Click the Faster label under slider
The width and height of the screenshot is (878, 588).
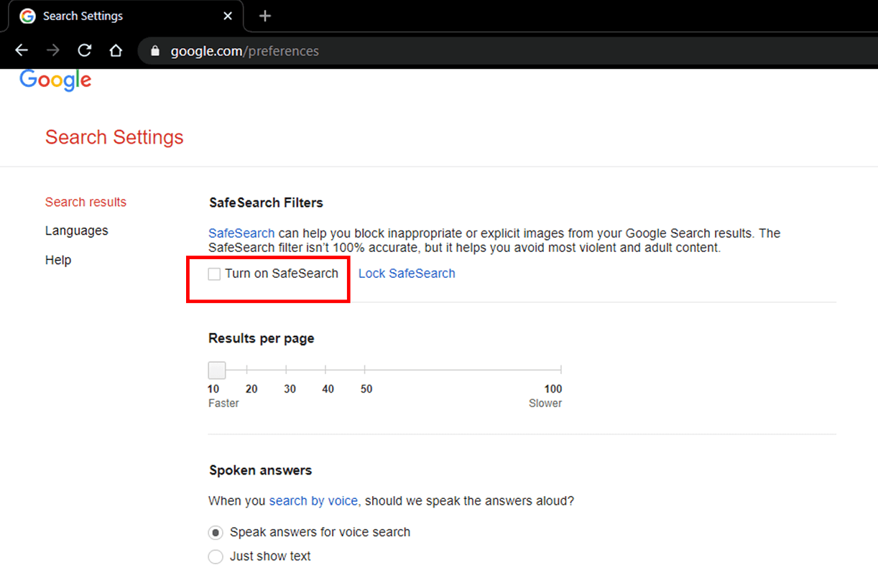tap(223, 403)
